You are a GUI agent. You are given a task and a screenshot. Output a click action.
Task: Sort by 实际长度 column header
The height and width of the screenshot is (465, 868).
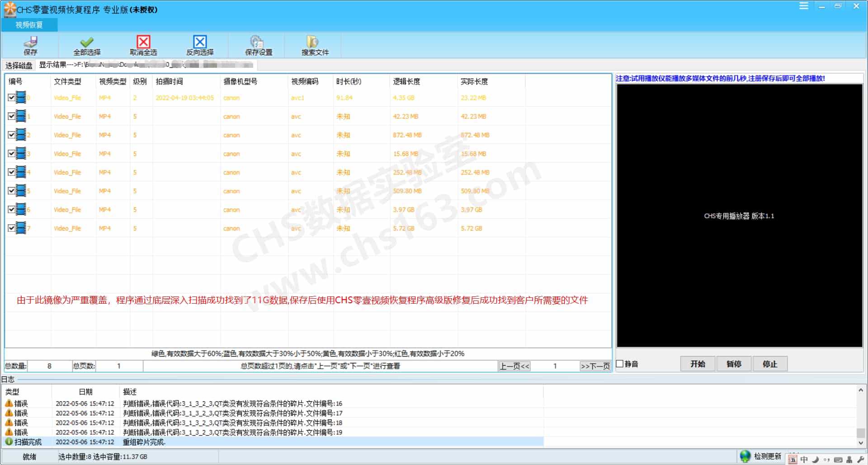click(x=491, y=81)
